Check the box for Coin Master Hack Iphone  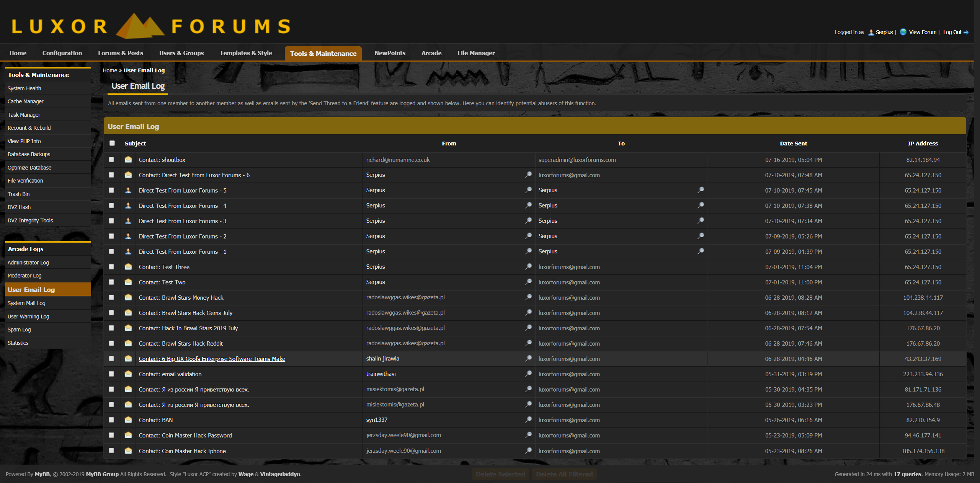click(111, 450)
